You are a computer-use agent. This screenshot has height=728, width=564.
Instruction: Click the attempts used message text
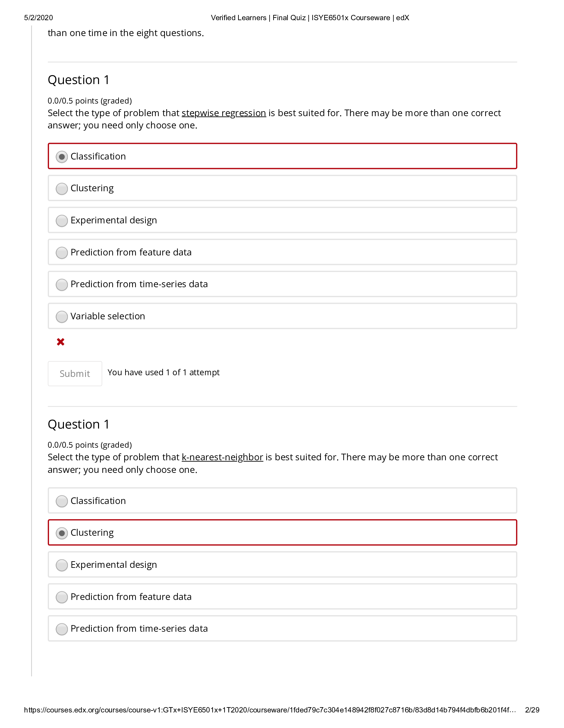[x=163, y=372]
